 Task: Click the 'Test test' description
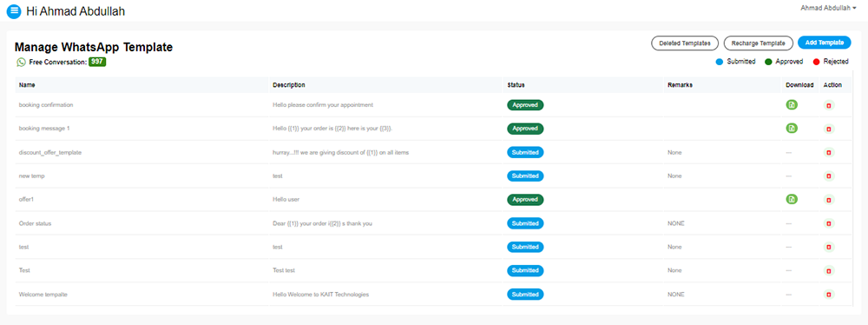(284, 270)
